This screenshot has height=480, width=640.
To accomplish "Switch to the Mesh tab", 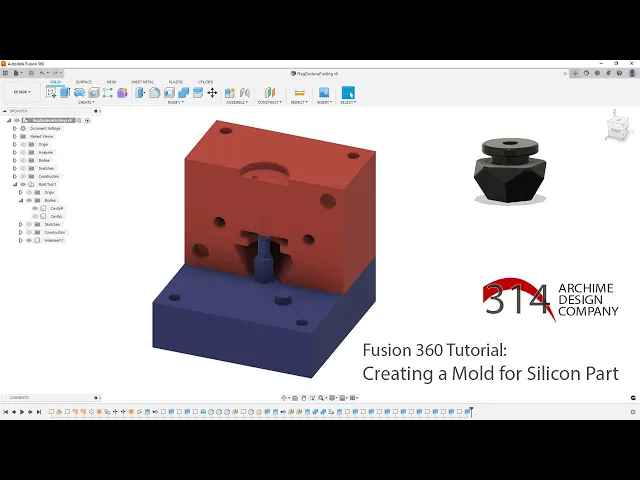I will (111, 82).
